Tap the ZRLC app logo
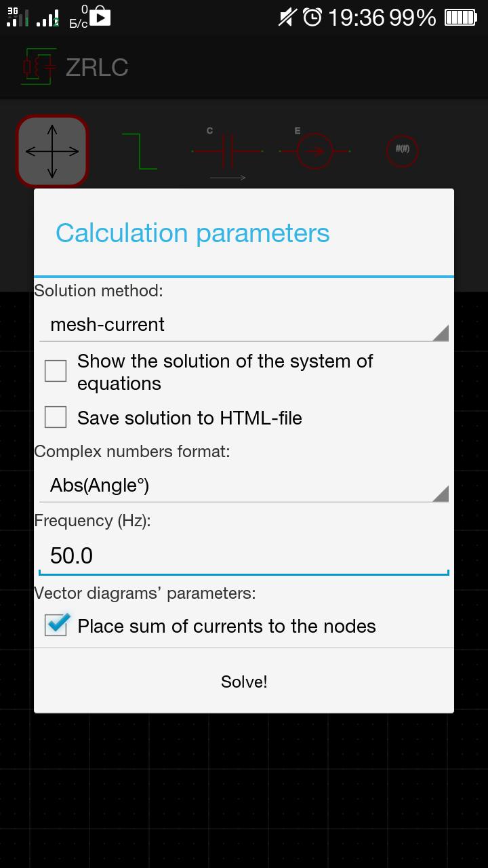Screen dimensions: 488x868 [x=37, y=66]
